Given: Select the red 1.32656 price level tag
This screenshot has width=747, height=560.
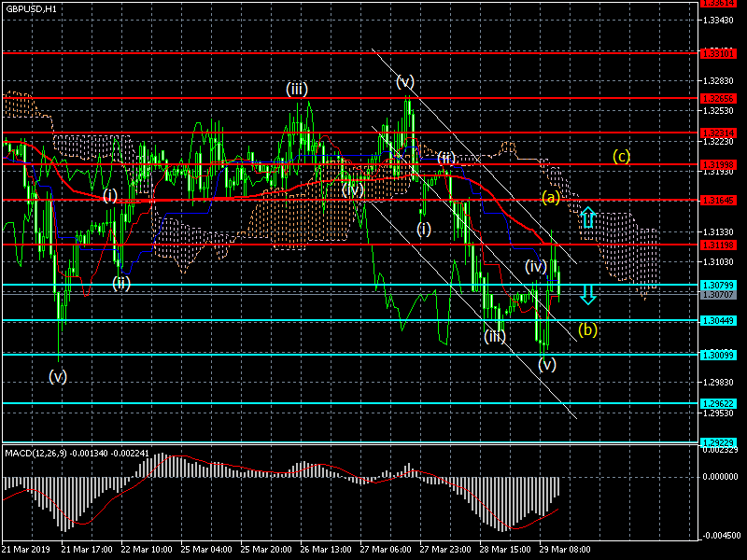Looking at the screenshot, I should point(718,98).
